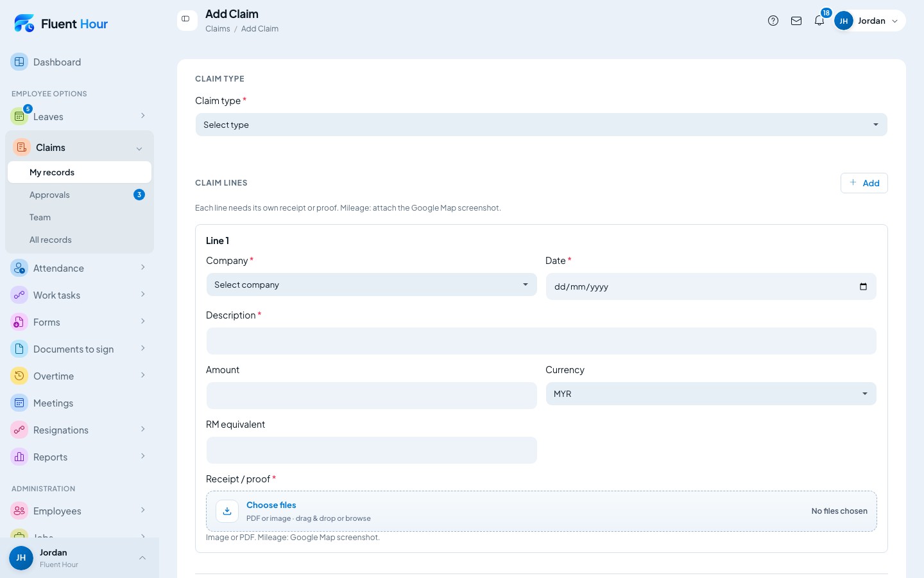Viewport: 924px width, 578px height.
Task: Expand the Overtime sidebar section
Action: point(142,375)
